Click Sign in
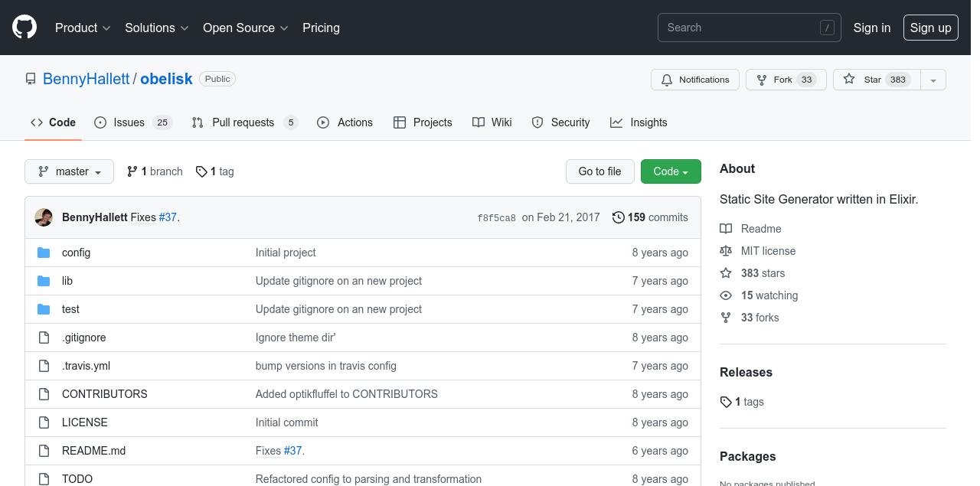Screen dimensions: 980x486 click(871, 28)
